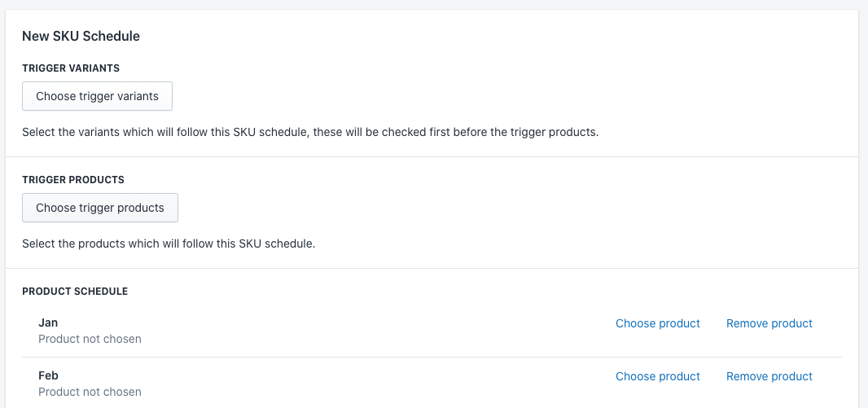Click the TRIGGER VARIANTS section label
The image size is (868, 408).
(x=71, y=68)
